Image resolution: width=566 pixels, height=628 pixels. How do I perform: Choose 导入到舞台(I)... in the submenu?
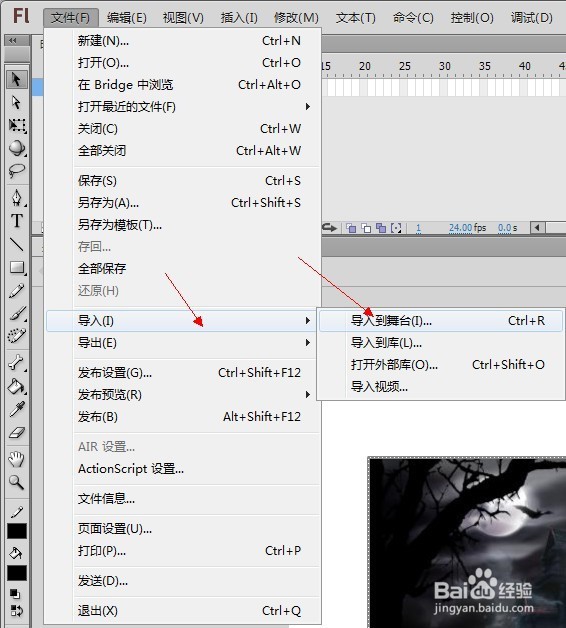point(441,320)
